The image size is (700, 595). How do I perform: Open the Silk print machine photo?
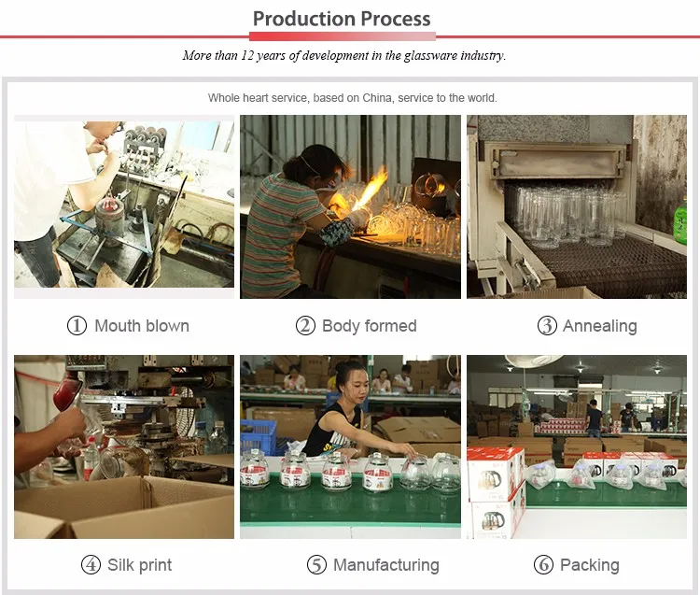pyautogui.click(x=124, y=446)
